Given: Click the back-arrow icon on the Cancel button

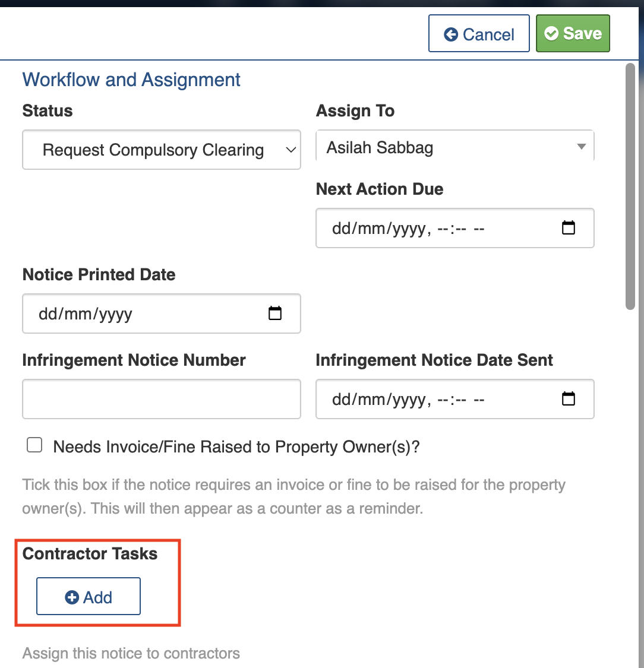Looking at the screenshot, I should pos(451,34).
